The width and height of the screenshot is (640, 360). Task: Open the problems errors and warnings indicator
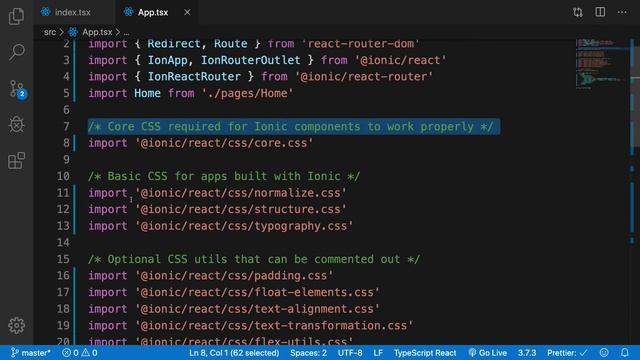[80, 353]
